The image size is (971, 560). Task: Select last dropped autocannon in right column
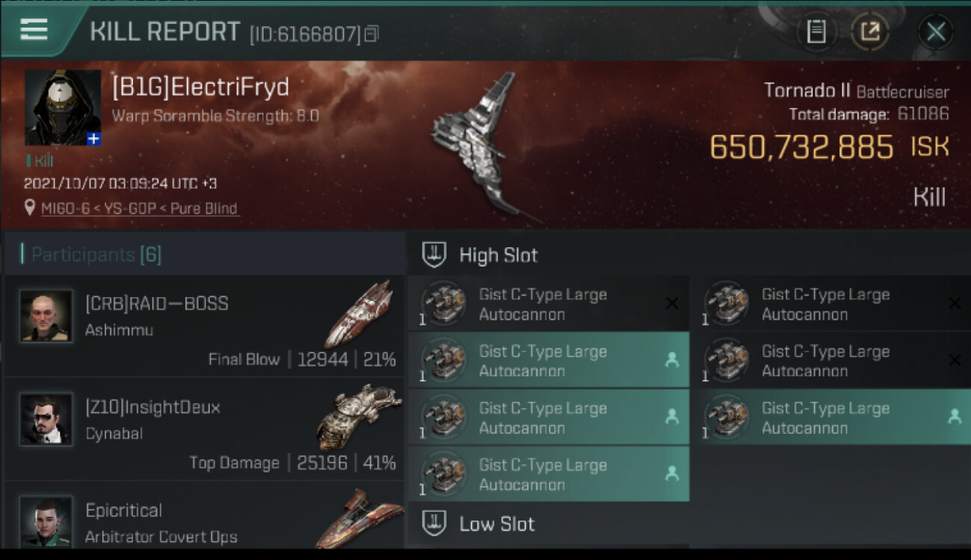point(835,417)
